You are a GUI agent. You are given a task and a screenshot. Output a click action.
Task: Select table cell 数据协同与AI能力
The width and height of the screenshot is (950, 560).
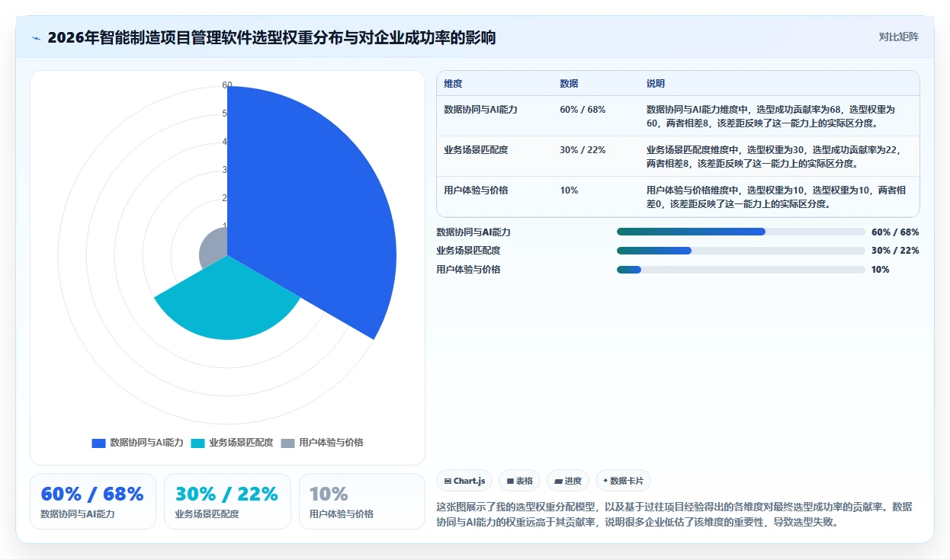click(x=480, y=109)
